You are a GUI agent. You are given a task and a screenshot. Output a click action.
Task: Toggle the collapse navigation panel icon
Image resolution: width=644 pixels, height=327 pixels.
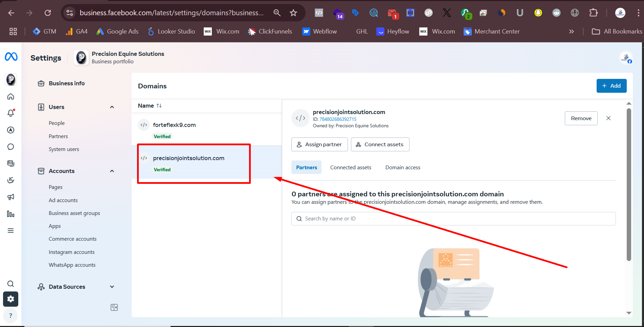pyautogui.click(x=114, y=307)
